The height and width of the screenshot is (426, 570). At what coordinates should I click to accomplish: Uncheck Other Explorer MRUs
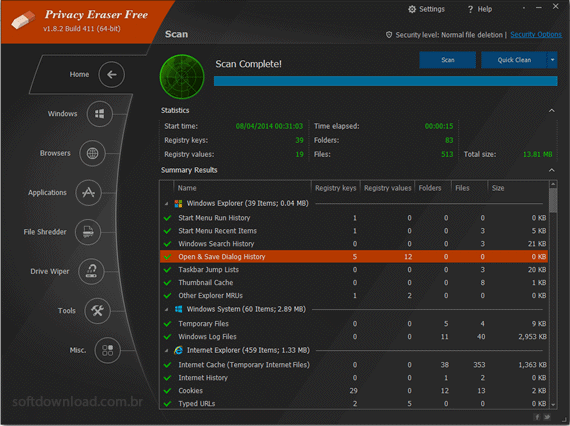(168, 296)
